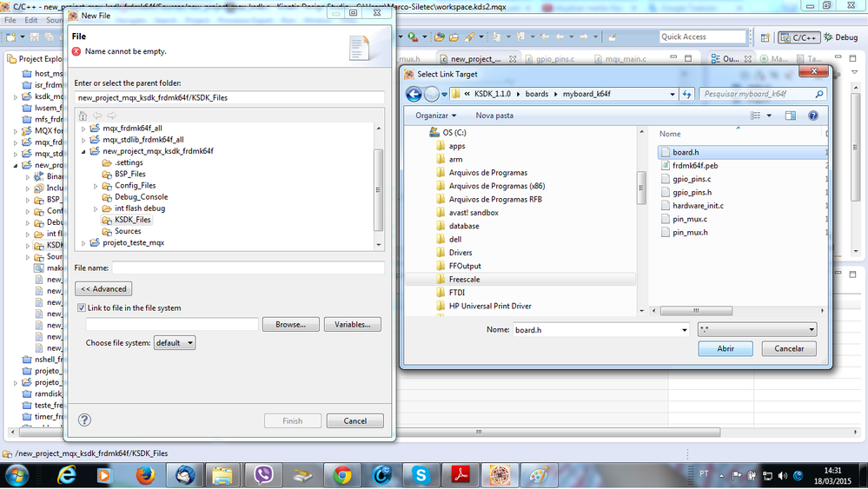Image resolution: width=868 pixels, height=489 pixels.
Task: Click Cancelar in Select Link Target
Action: click(789, 348)
